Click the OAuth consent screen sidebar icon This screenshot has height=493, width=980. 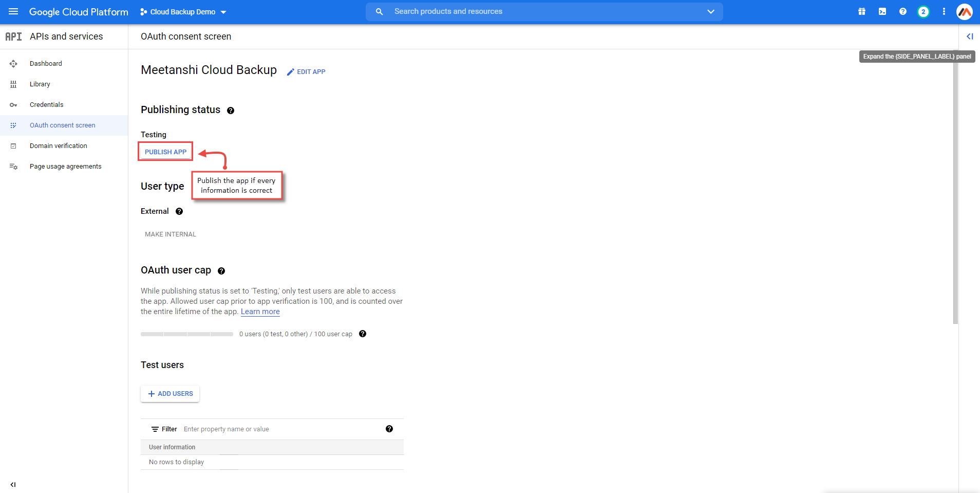coord(13,125)
